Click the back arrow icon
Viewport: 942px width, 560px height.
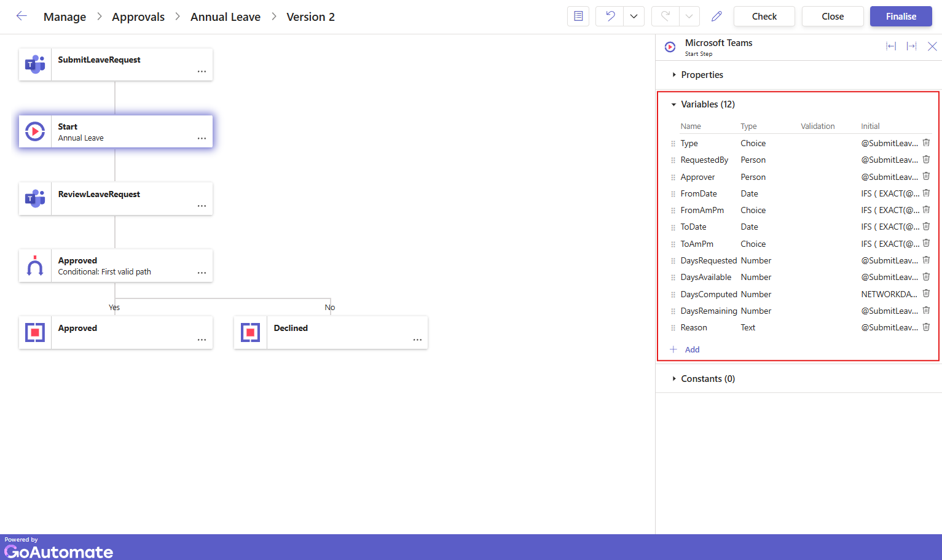(22, 17)
